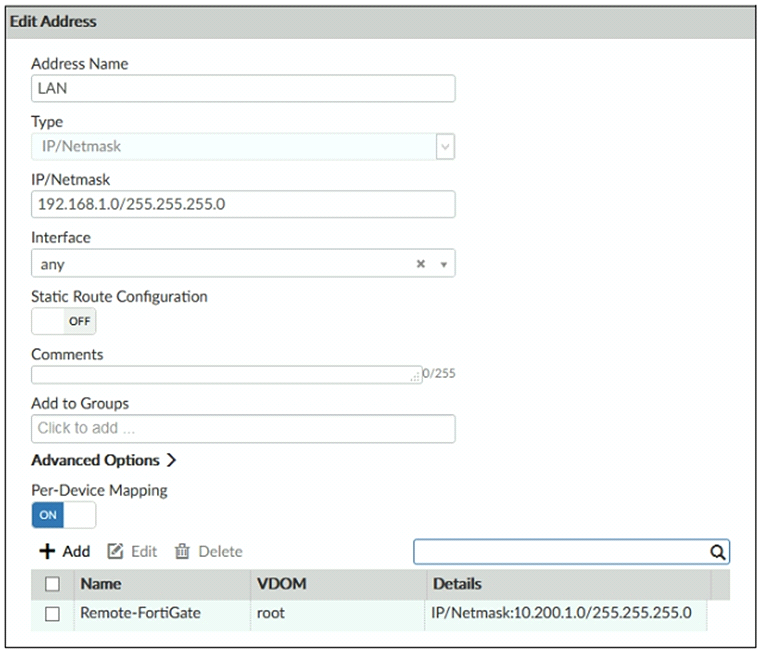Click the IP/Netmask input field
The image size is (760, 653).
tap(243, 205)
